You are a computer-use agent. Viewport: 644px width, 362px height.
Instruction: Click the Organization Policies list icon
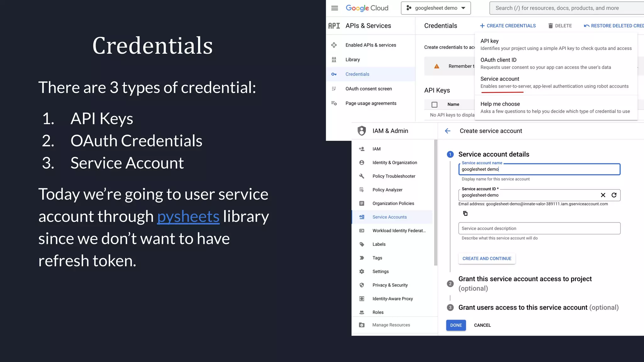point(362,203)
